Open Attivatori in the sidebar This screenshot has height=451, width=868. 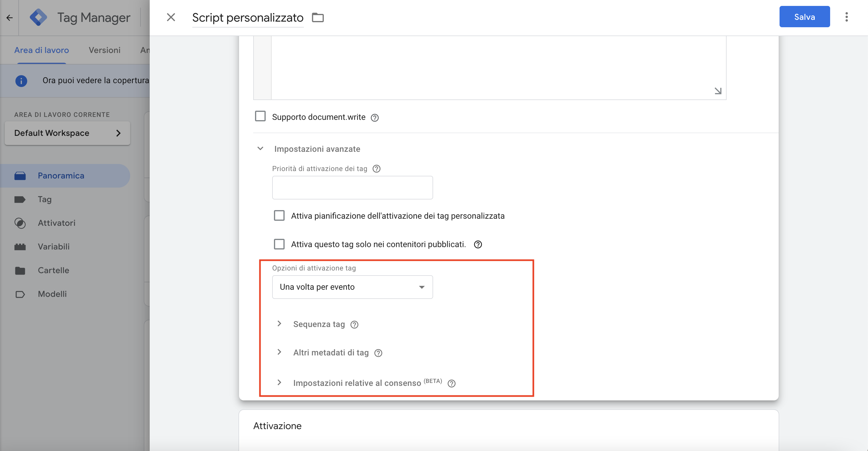pos(57,223)
